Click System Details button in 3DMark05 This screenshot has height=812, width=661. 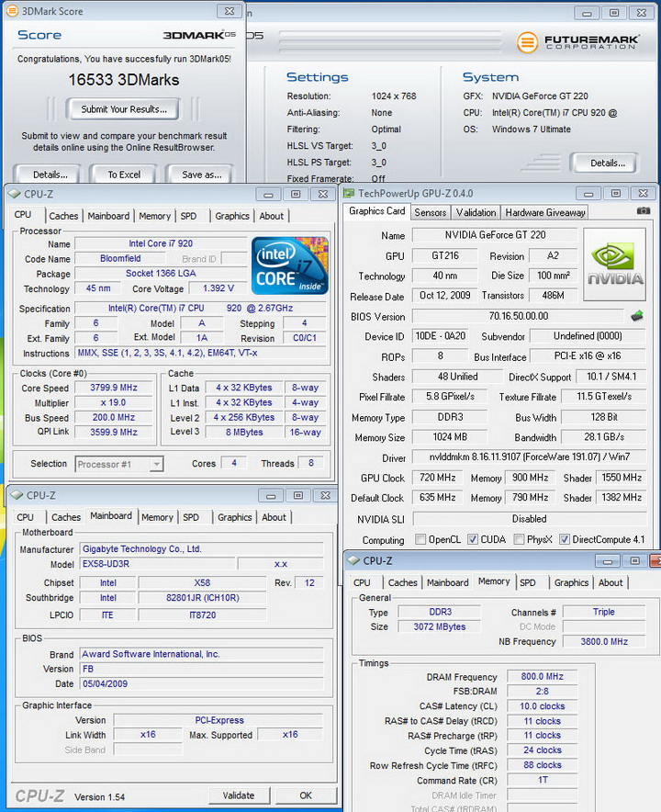(x=607, y=164)
